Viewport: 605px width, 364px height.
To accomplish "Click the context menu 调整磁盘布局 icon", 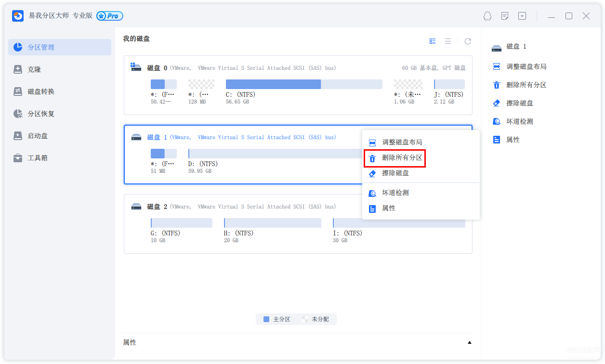I will coord(372,143).
